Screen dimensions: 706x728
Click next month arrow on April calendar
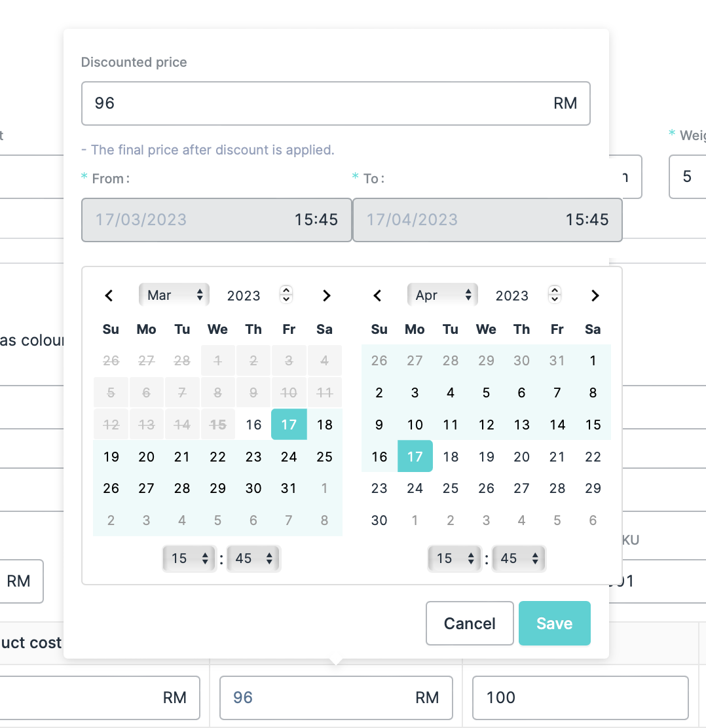pyautogui.click(x=595, y=296)
